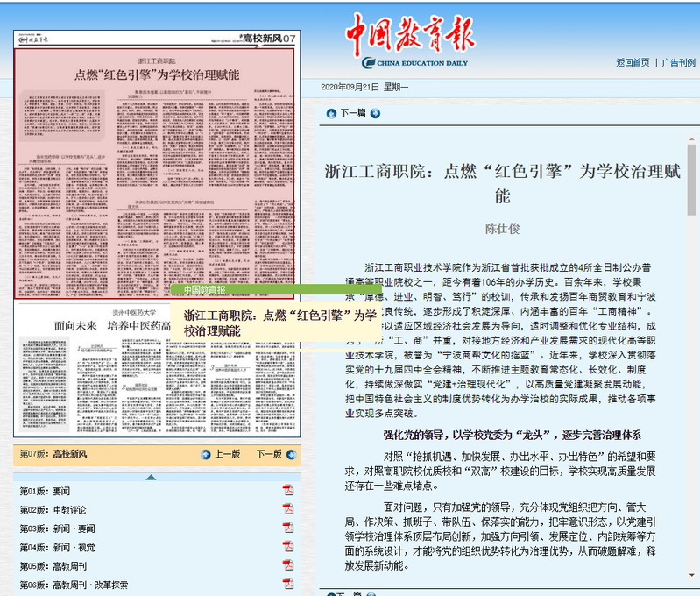The height and width of the screenshot is (596, 700).
Task: Click PDF icon for 第06版 改革探索
Action: point(287,585)
